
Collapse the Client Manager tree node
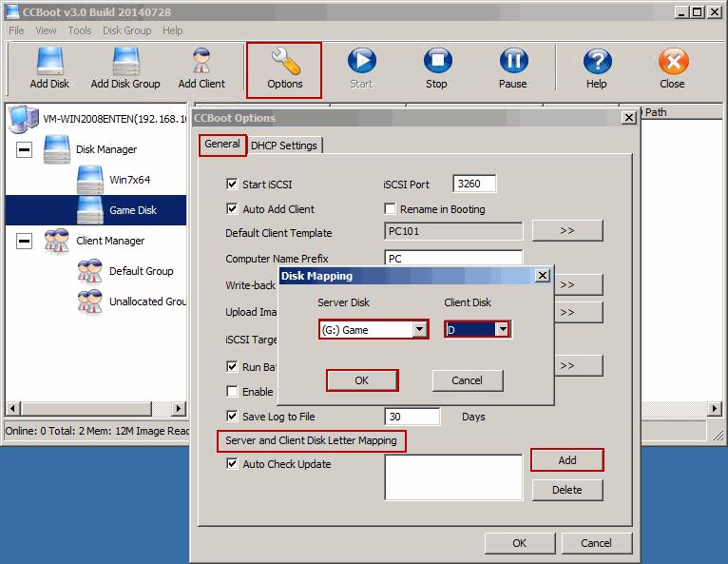tap(24, 241)
